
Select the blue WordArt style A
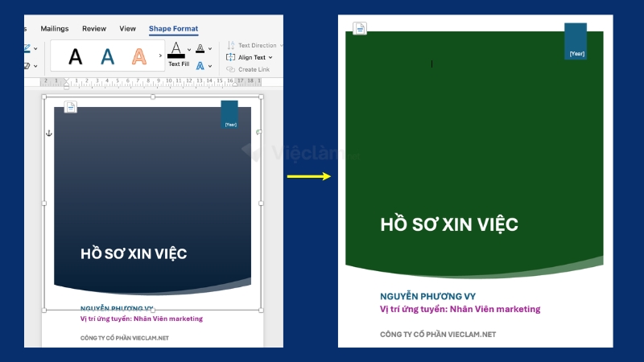[107, 56]
